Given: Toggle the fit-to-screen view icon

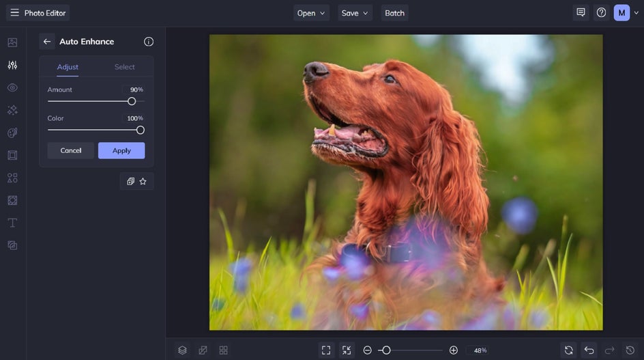Looking at the screenshot, I should click(x=326, y=350).
